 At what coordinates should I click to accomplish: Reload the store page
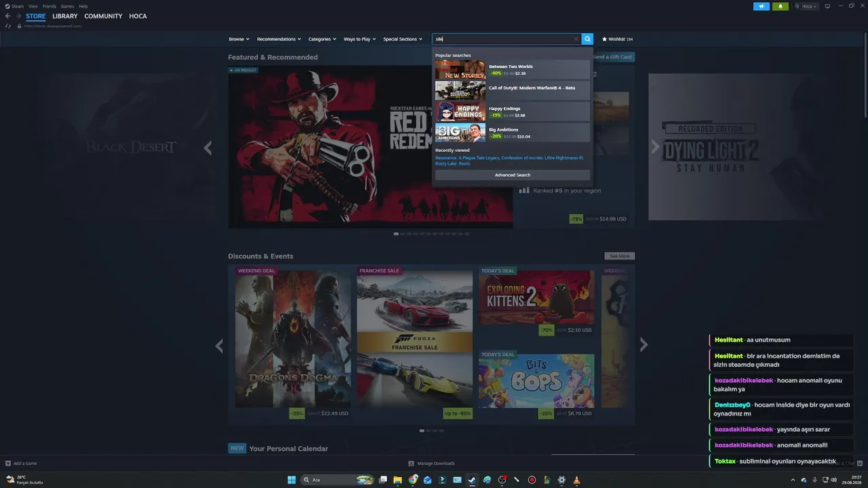8,26
